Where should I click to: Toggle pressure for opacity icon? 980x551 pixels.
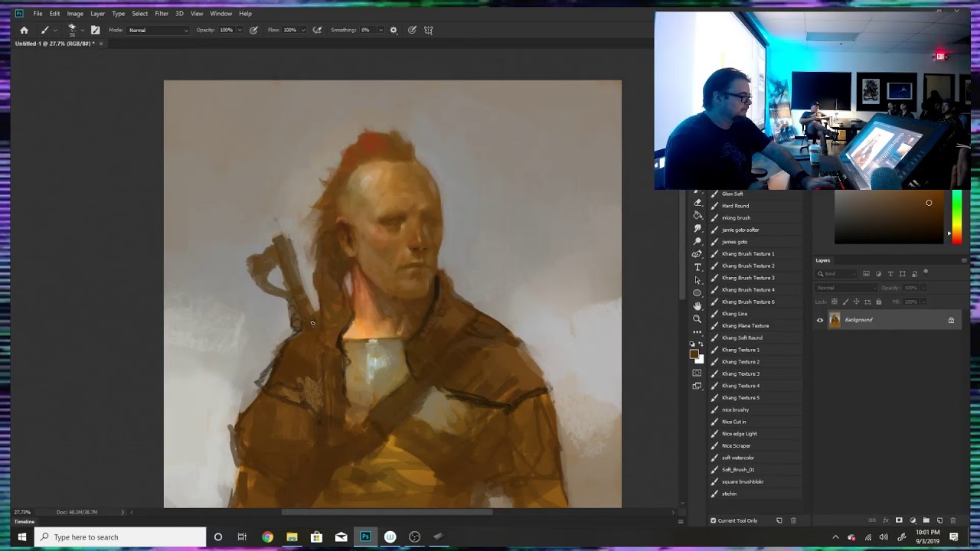253,30
